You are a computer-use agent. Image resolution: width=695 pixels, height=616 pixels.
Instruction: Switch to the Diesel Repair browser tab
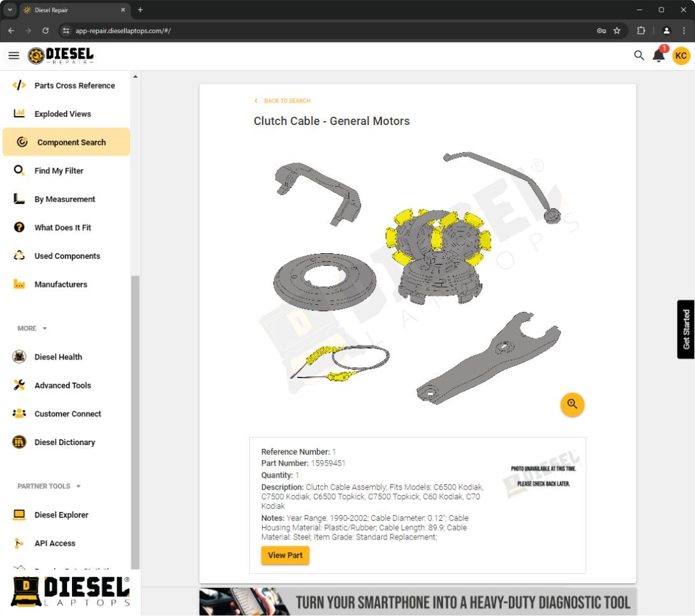tap(75, 10)
